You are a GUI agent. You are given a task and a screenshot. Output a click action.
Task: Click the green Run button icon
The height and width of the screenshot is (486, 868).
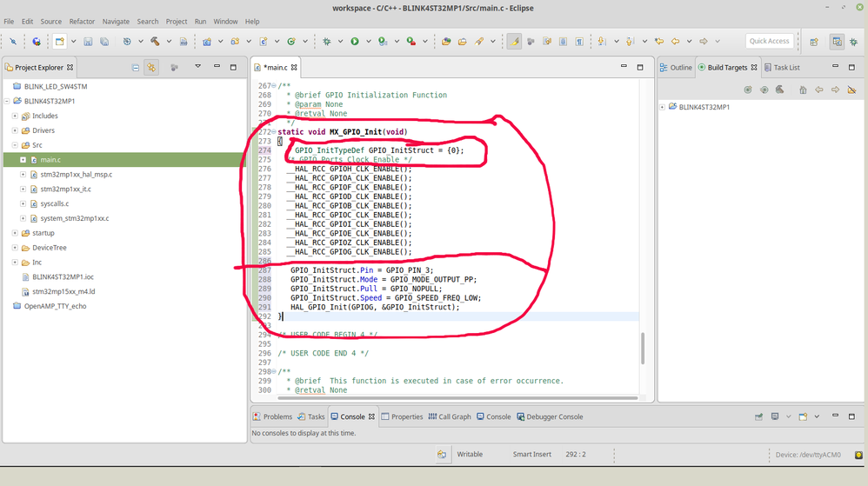point(355,42)
